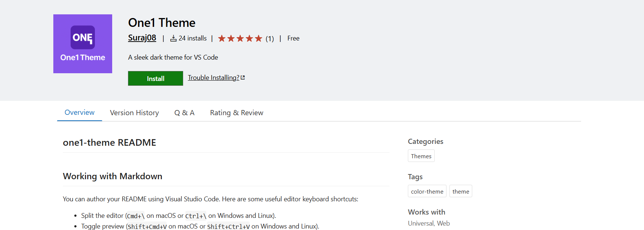Click the One1 Theme purple extension logo

pos(83,44)
